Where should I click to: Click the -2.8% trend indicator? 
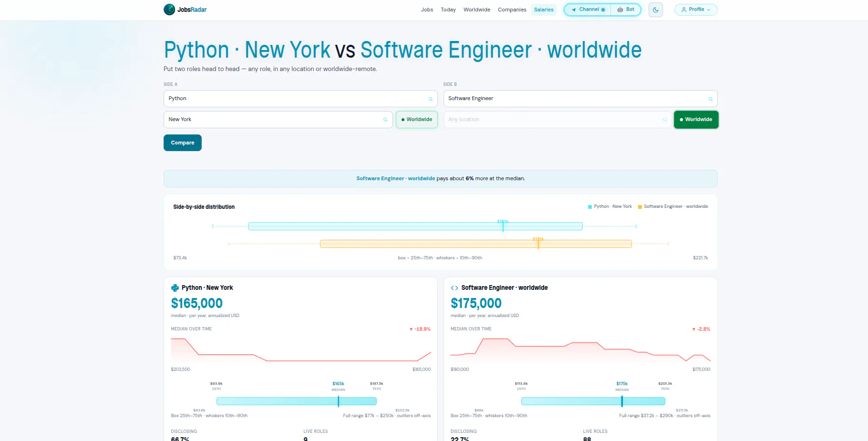point(701,329)
